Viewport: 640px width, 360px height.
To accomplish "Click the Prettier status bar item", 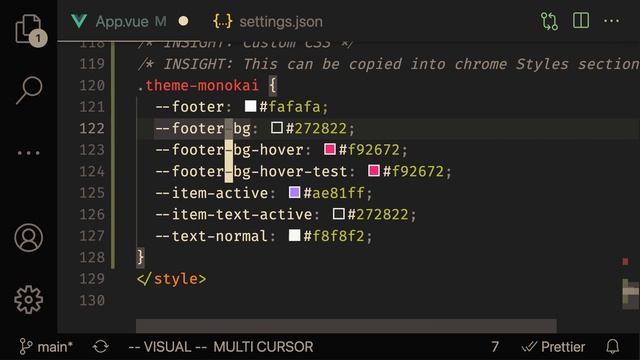I will click(553, 347).
